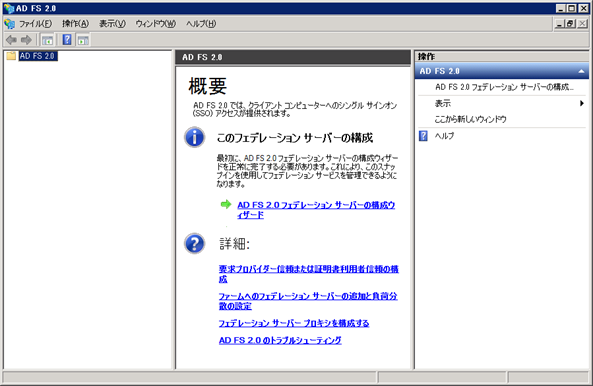Restore the inner MDI child window
593x386 pixels.
tap(570, 24)
